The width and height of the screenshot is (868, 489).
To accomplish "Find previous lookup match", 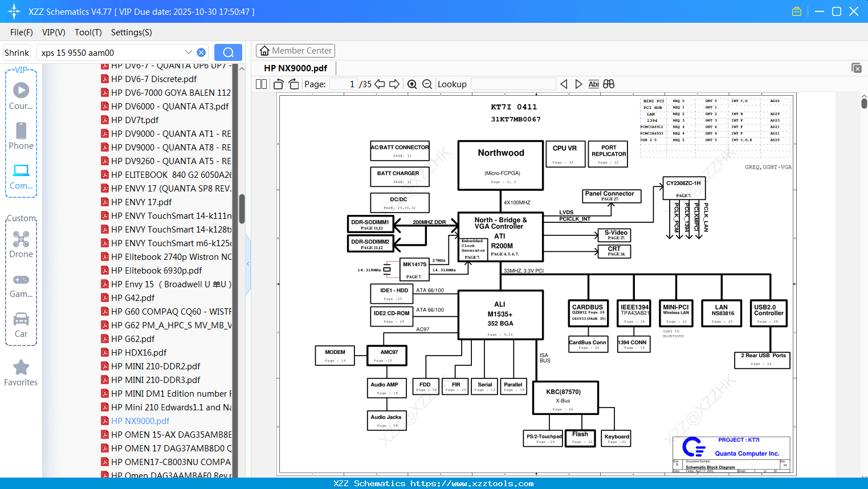I will coord(564,84).
